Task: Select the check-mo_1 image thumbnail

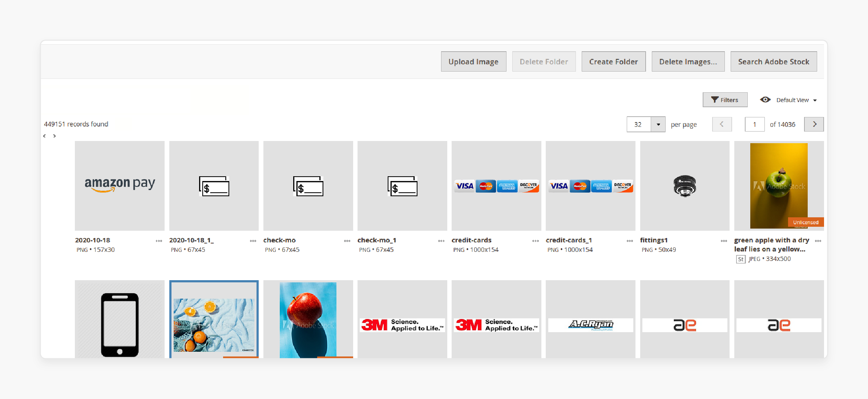Action: (x=402, y=186)
